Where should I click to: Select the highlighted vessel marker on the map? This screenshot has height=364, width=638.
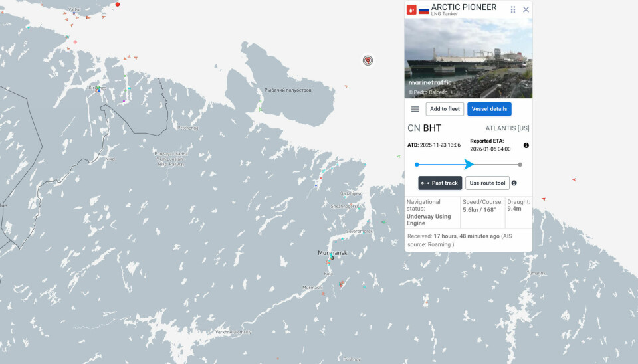[368, 60]
